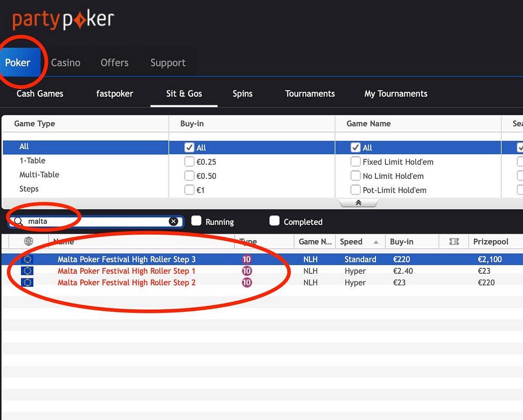Click EU flag of Step 3 row
The image size is (523, 420).
coord(27,259)
